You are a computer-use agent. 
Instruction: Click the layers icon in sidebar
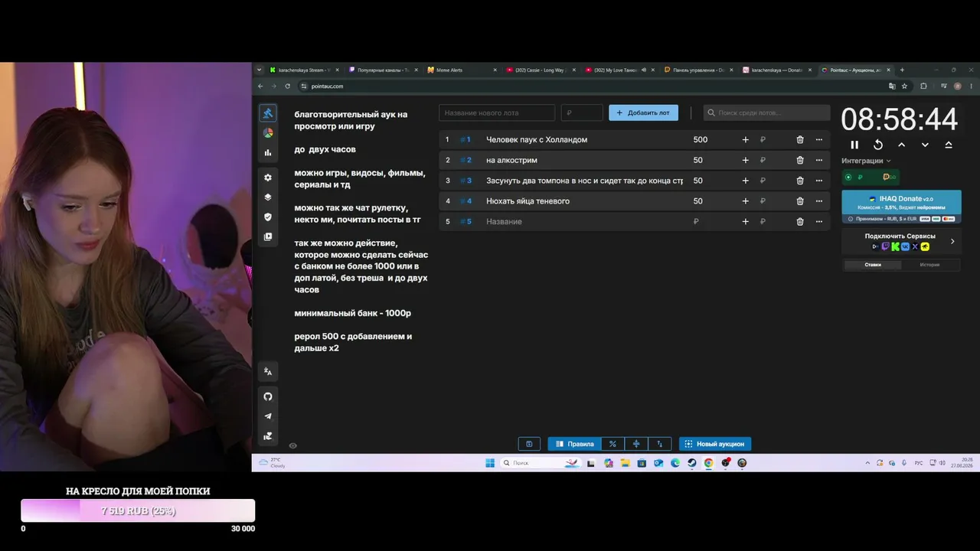(x=268, y=197)
